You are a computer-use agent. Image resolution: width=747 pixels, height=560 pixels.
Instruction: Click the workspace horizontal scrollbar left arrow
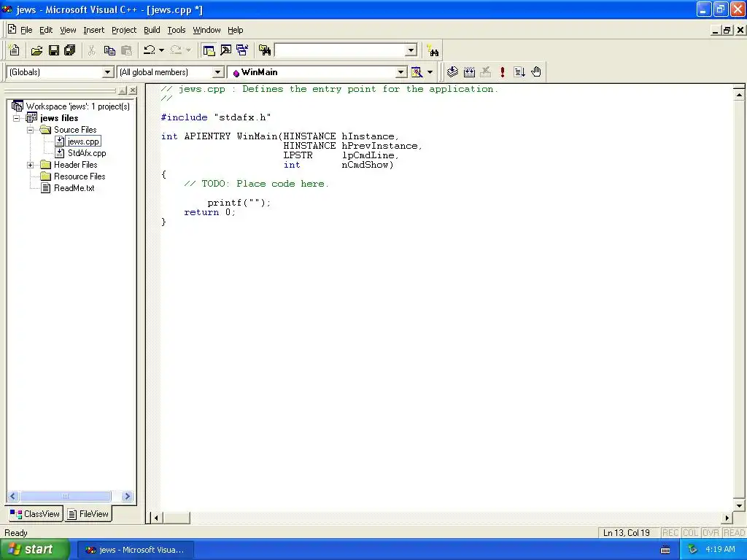[x=13, y=496]
